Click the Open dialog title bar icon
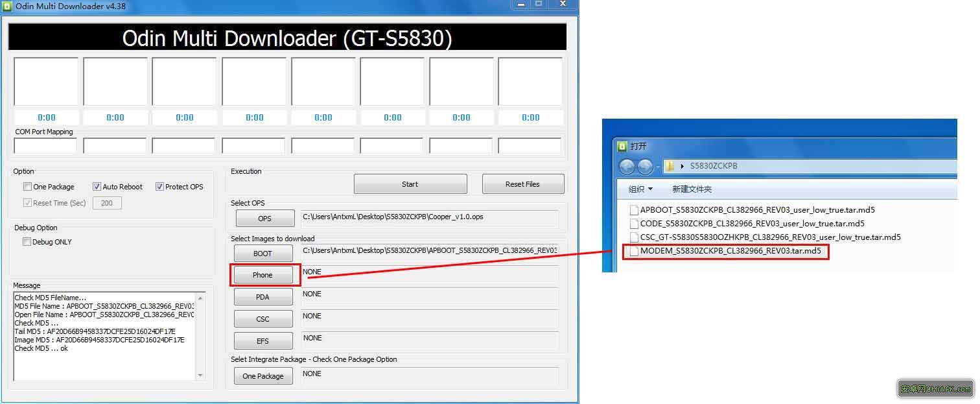 [x=622, y=146]
